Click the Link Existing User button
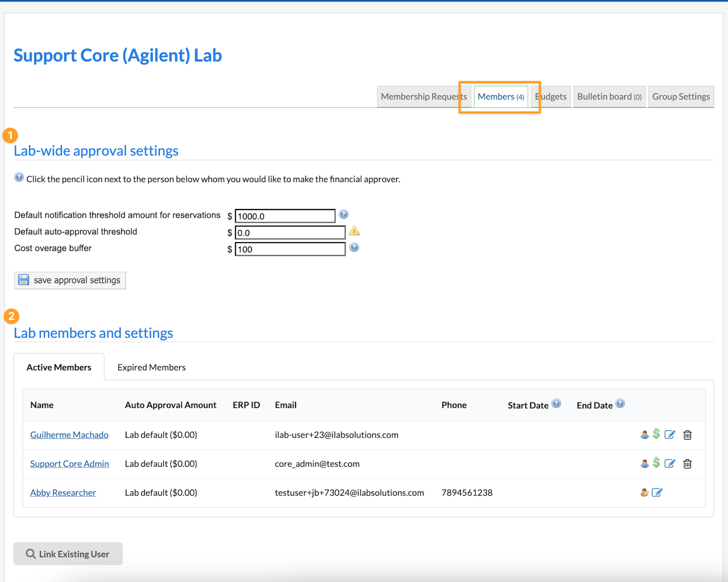Screen dimensions: 728x582 (x=68, y=554)
